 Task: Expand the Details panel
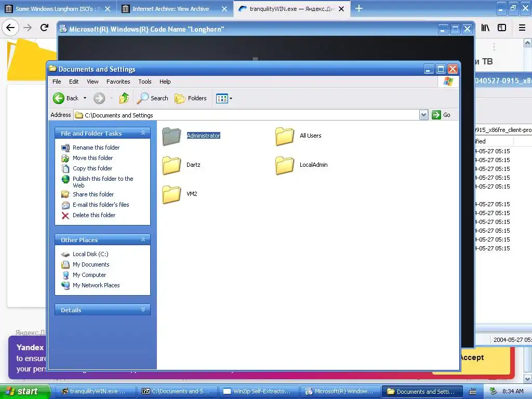[143, 310]
